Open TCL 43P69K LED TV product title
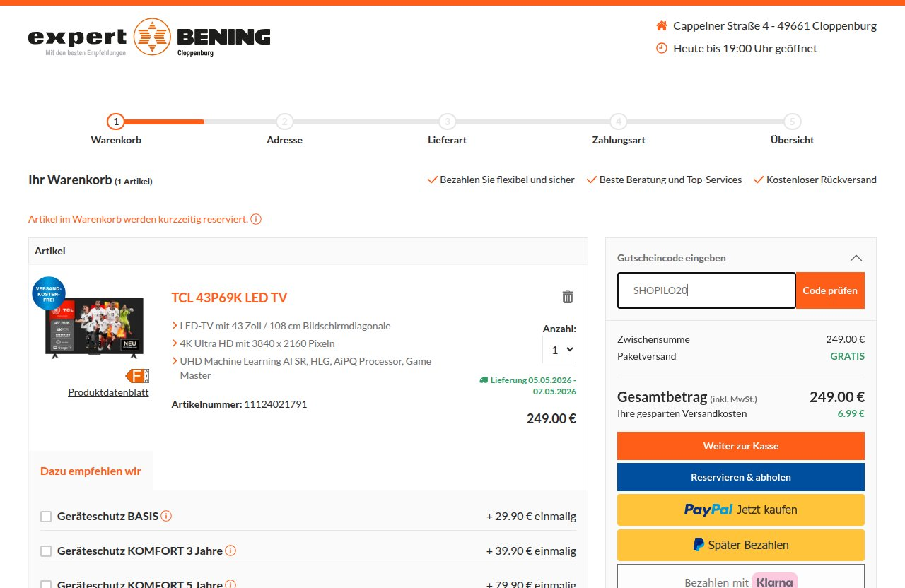Image resolution: width=905 pixels, height=588 pixels. point(229,298)
